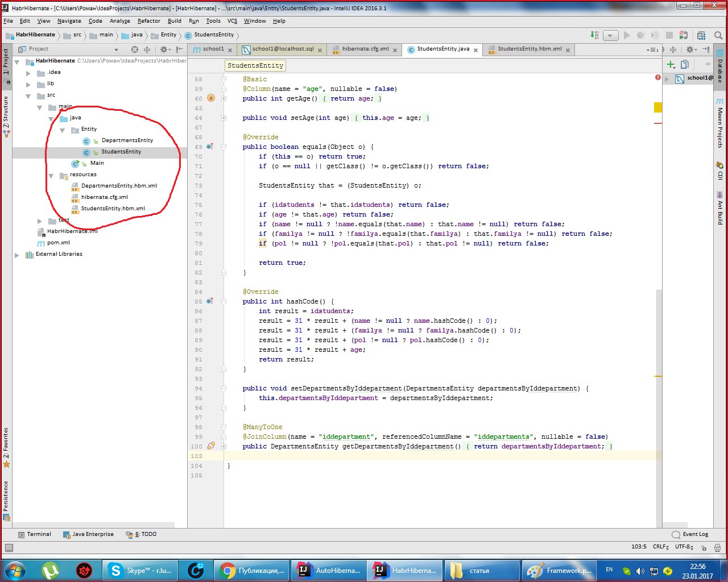Screen dimensions: 728x582
Task: Click UTF-8 encoding in status bar
Action: click(684, 547)
